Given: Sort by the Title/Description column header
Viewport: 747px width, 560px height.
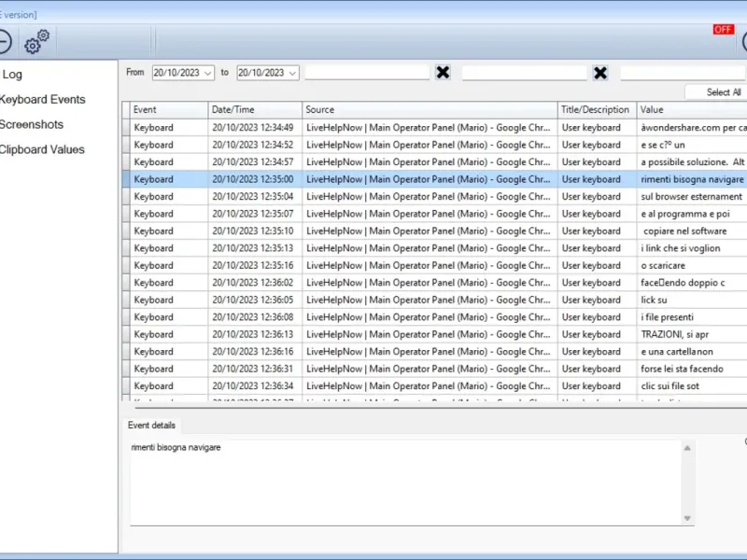Looking at the screenshot, I should (598, 110).
